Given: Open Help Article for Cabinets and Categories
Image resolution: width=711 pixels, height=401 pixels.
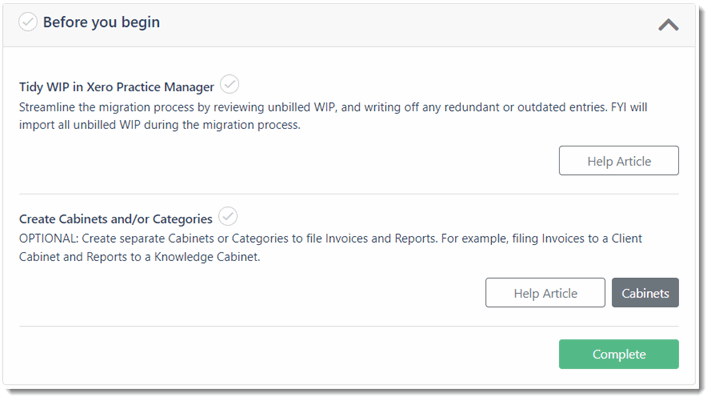Looking at the screenshot, I should pyautogui.click(x=545, y=293).
